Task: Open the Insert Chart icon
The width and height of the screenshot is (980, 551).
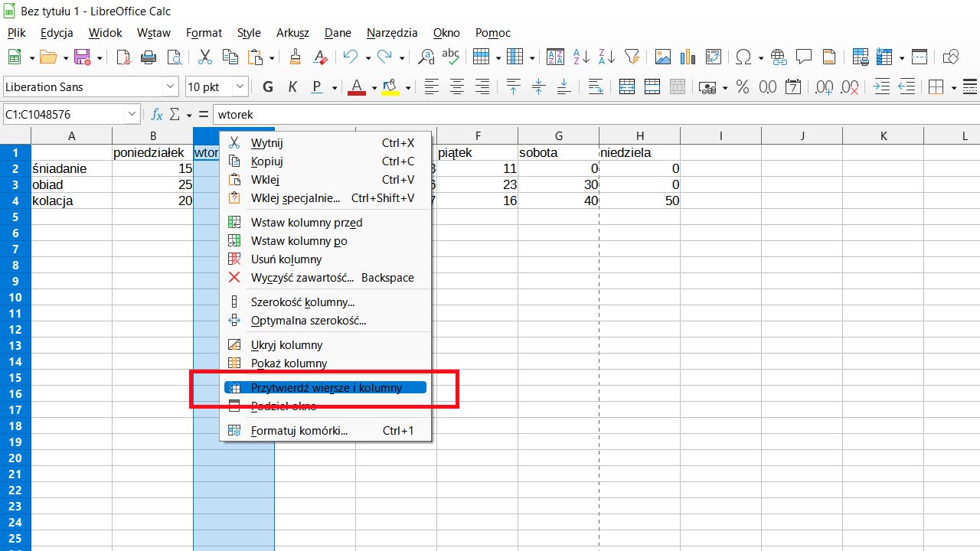Action: tap(687, 57)
